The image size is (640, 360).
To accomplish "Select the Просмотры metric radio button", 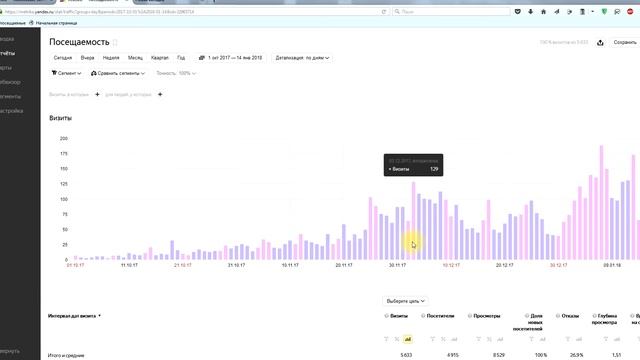I will coord(470,316).
